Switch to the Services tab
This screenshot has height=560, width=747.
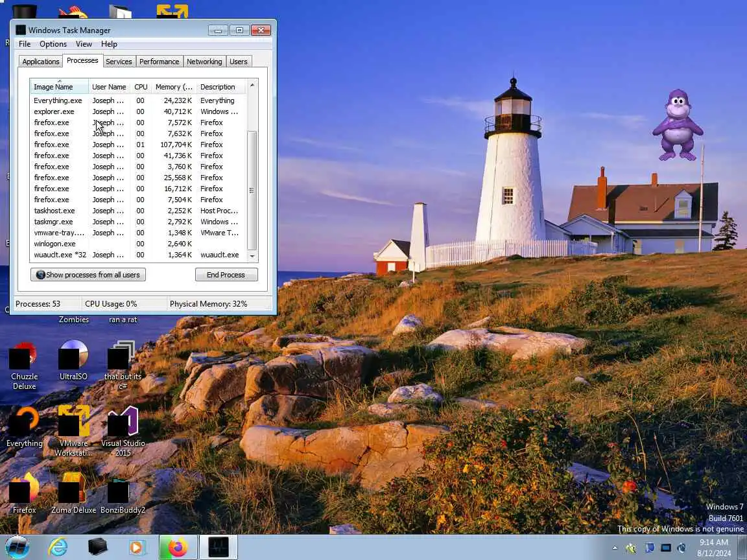(119, 62)
